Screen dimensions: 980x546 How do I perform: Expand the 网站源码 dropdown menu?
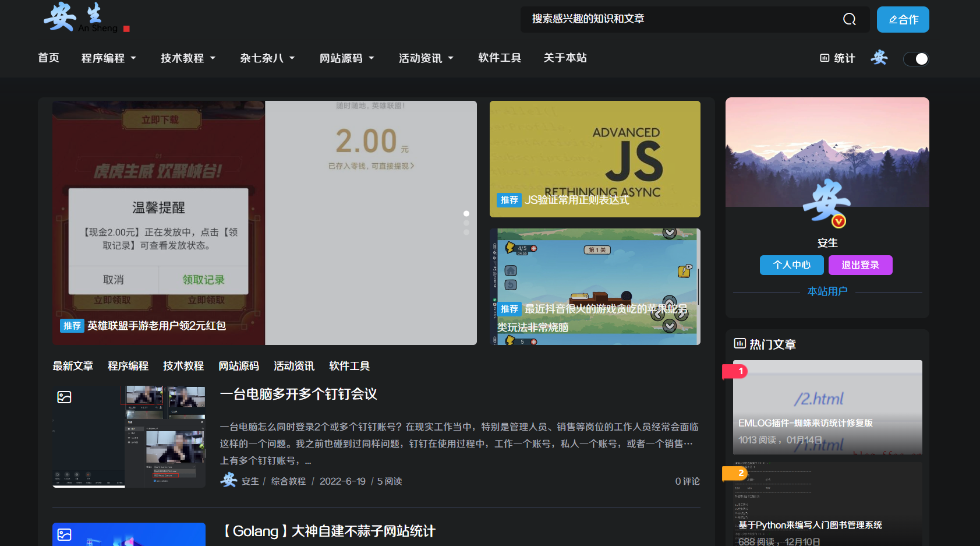point(346,58)
